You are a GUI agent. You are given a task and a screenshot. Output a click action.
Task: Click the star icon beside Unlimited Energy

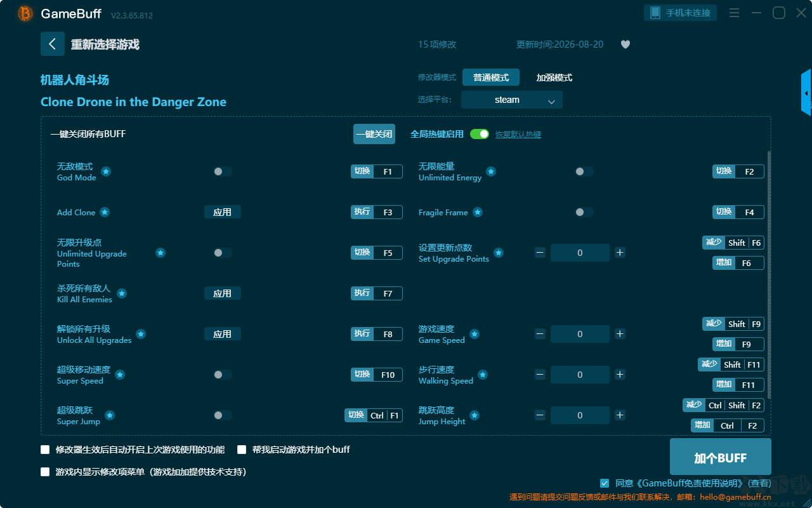(491, 171)
